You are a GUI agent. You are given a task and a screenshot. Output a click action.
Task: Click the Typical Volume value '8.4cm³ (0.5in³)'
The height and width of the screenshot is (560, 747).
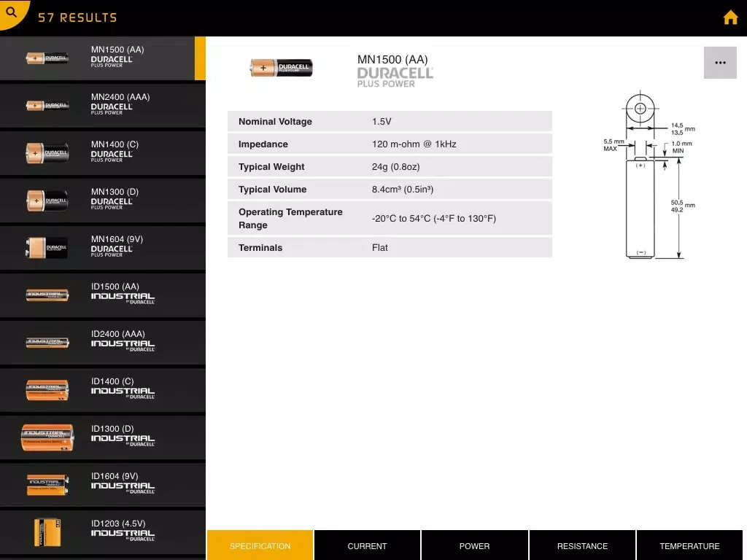pos(403,189)
